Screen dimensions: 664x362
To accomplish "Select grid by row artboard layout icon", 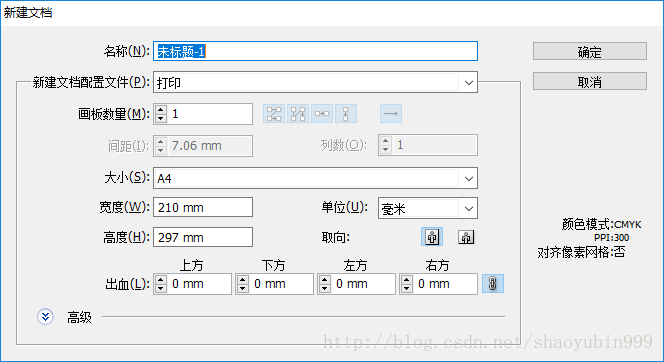I will point(274,113).
